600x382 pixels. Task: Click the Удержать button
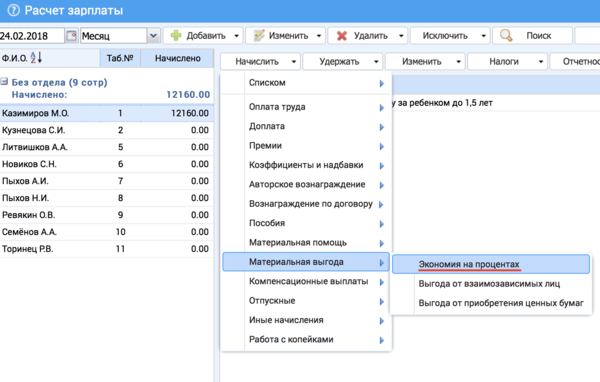click(x=342, y=62)
